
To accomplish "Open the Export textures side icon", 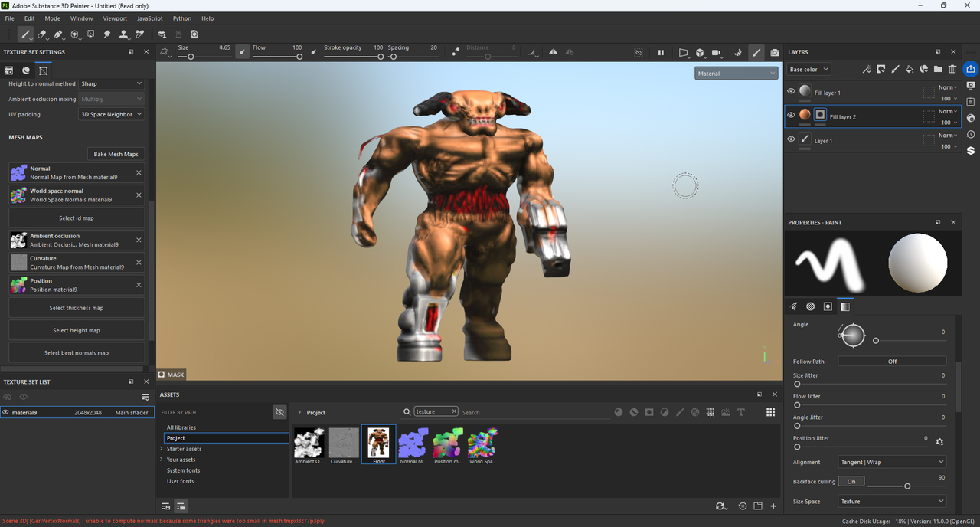I will 971,69.
